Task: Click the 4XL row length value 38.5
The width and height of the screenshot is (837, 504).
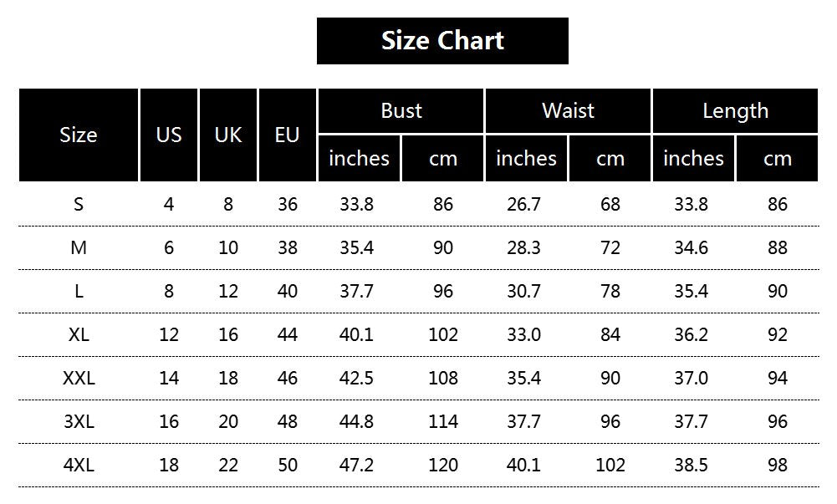Action: [691, 465]
